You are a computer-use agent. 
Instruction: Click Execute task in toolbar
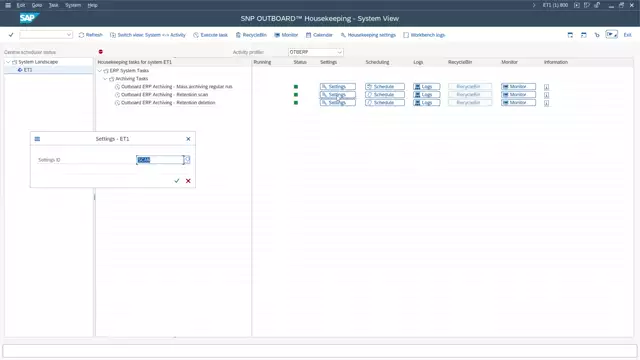211,35
